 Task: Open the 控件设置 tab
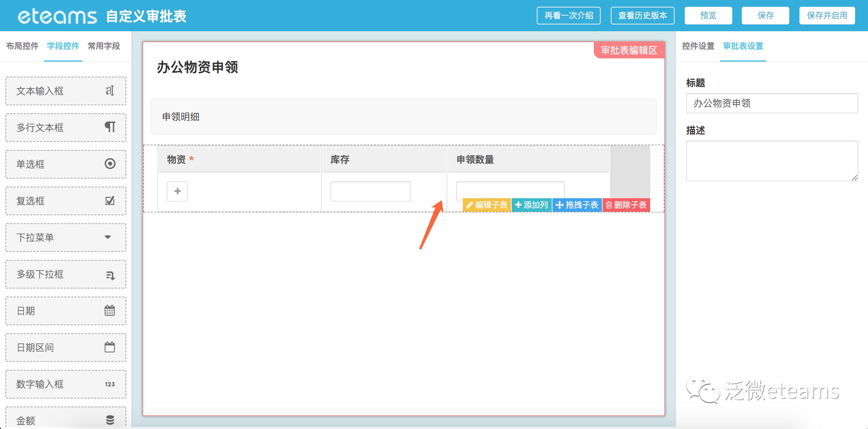click(698, 46)
